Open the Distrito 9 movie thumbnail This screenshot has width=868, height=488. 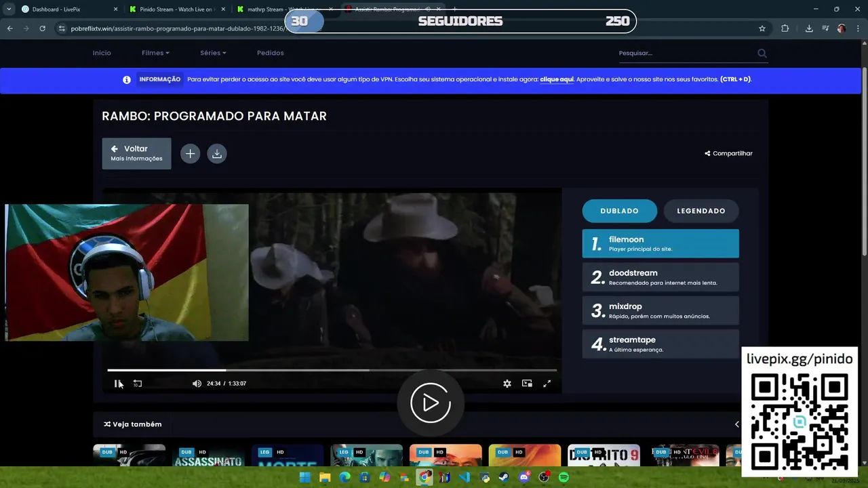[x=604, y=455]
